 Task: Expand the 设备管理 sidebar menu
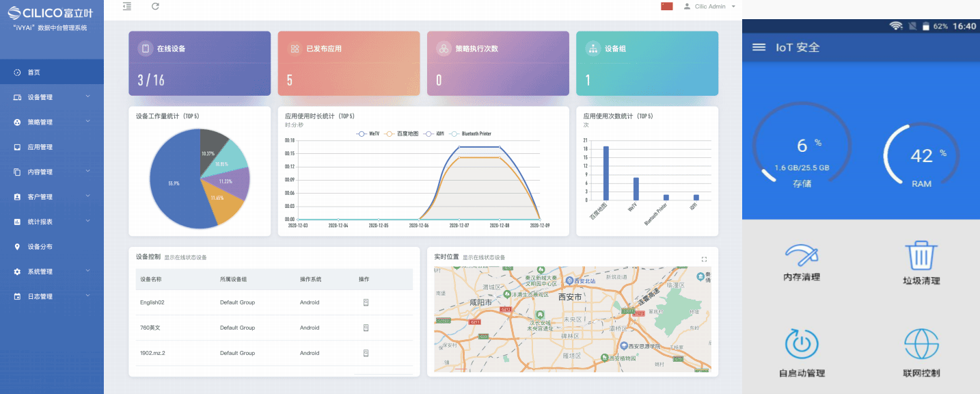point(52,97)
